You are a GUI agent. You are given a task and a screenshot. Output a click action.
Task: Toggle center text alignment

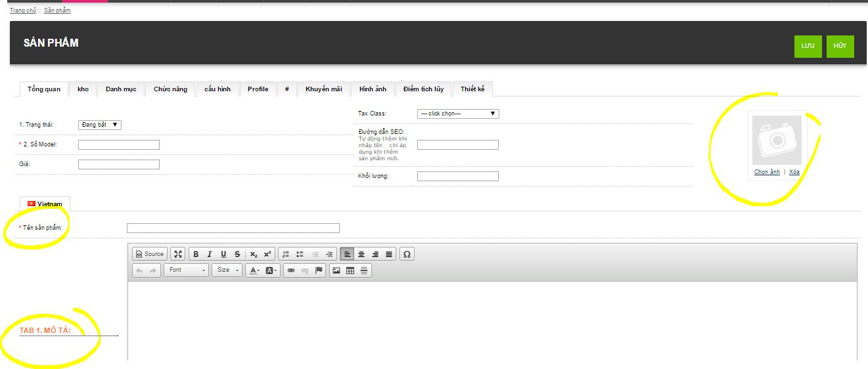point(361,254)
